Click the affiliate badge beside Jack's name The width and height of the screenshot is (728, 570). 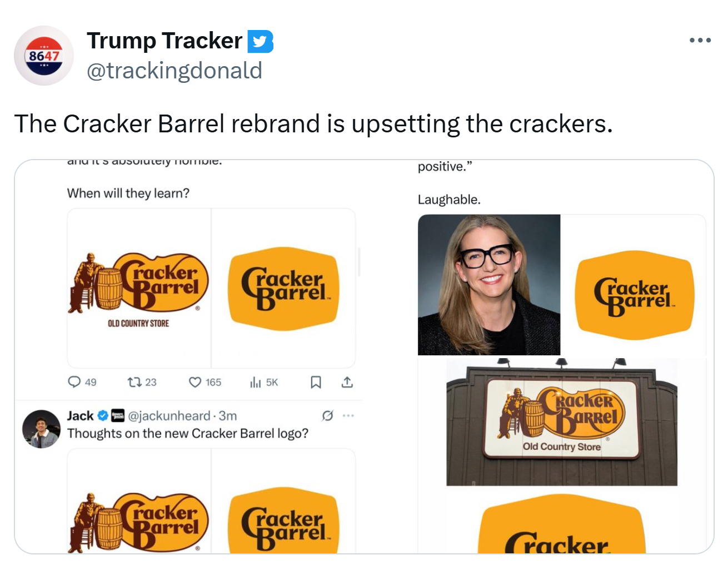click(118, 415)
